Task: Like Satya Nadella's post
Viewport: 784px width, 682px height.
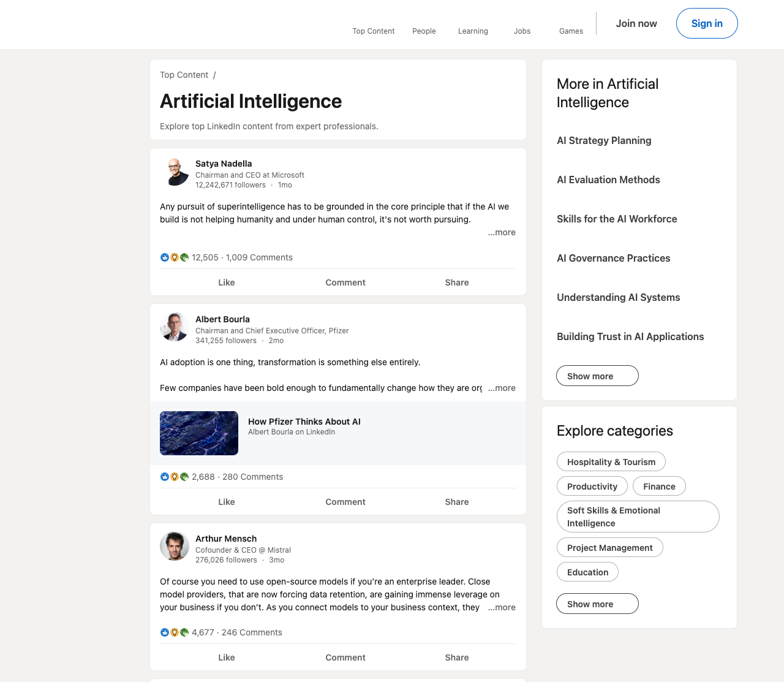Action: point(227,282)
